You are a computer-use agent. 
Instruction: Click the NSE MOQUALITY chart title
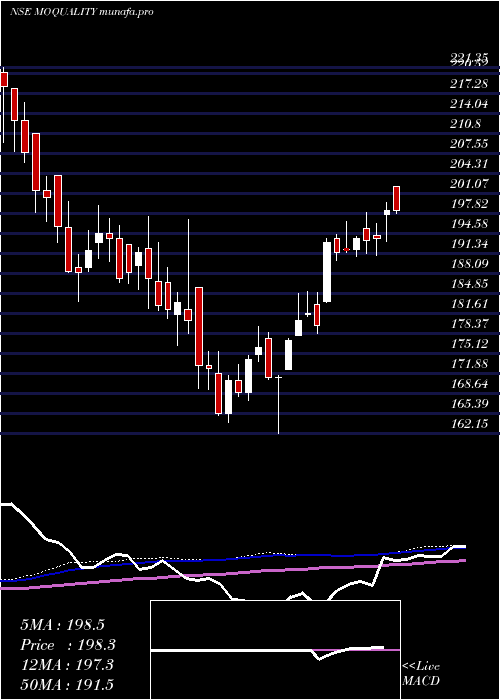coord(81,12)
